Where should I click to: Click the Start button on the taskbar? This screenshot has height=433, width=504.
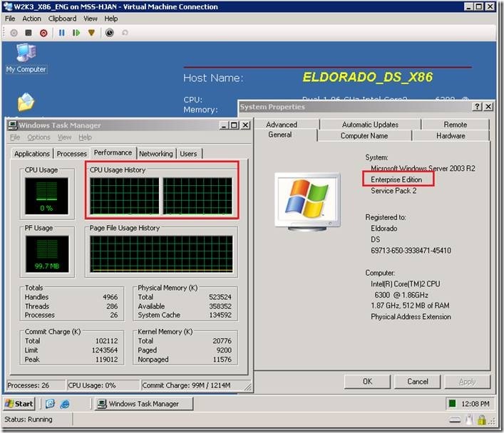coord(19,404)
